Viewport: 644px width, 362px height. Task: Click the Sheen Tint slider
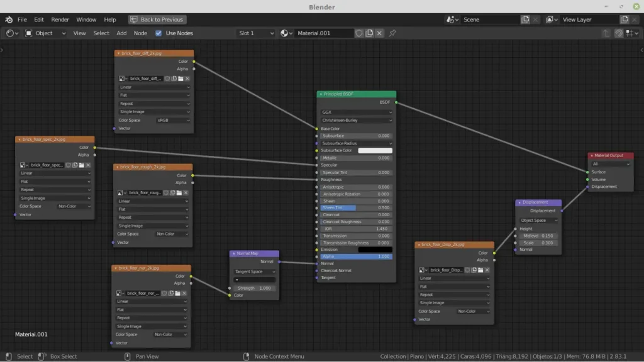pyautogui.click(x=356, y=208)
